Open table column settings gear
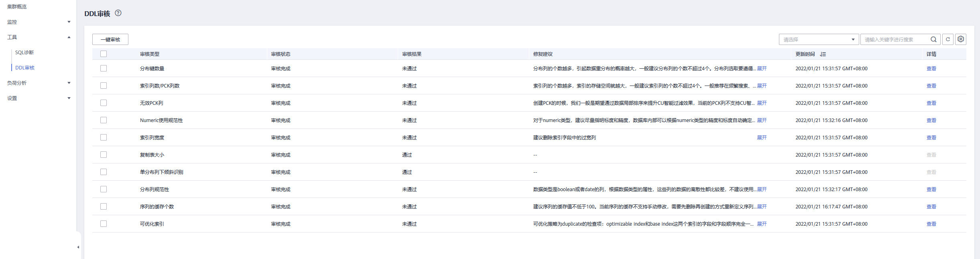The image size is (980, 259). 961,39
